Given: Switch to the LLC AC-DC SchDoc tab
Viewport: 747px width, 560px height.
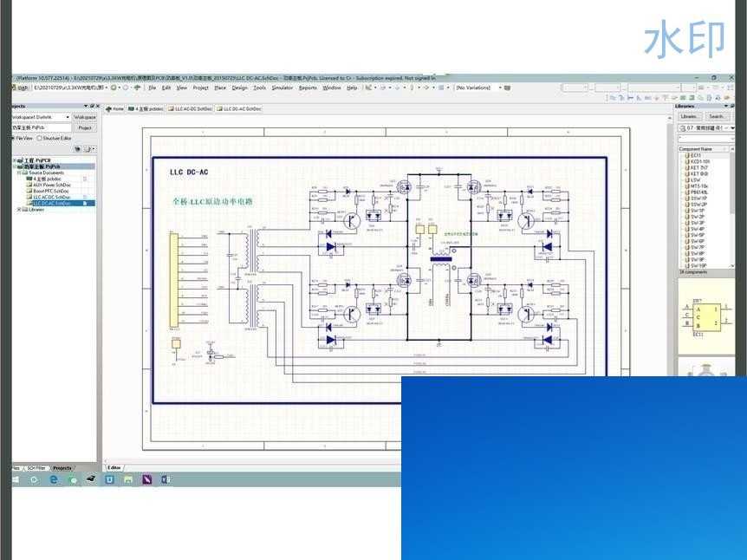Looking at the screenshot, I should click(190, 108).
